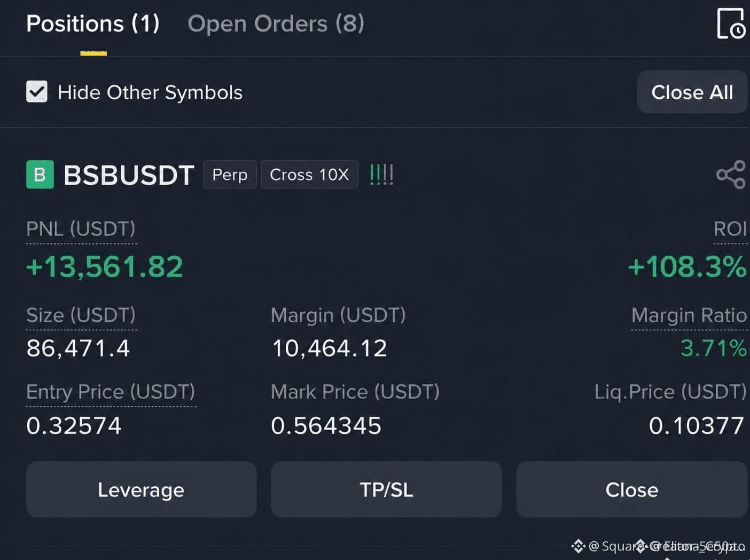Tap the PNL (USDT) label
Image resolution: width=750 pixels, height=560 pixels.
81,229
